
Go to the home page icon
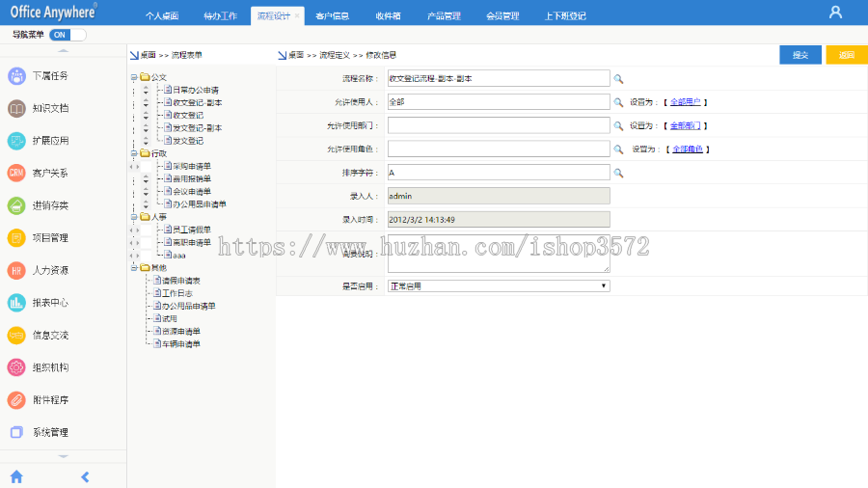[16, 477]
